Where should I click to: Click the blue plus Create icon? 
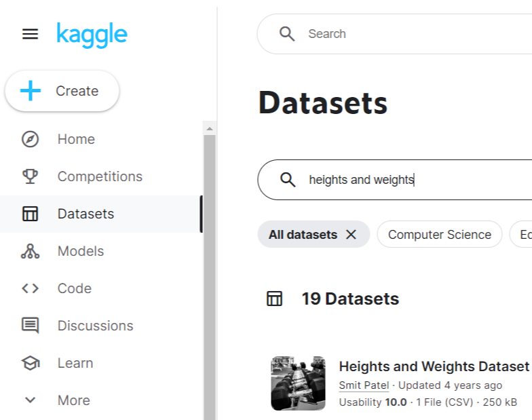coord(31,91)
